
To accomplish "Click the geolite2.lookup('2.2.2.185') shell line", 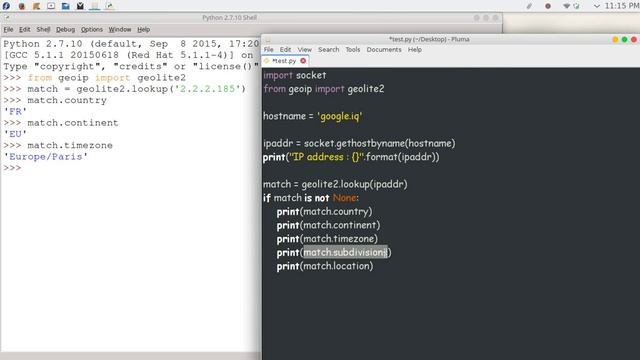I will pyautogui.click(x=125, y=89).
